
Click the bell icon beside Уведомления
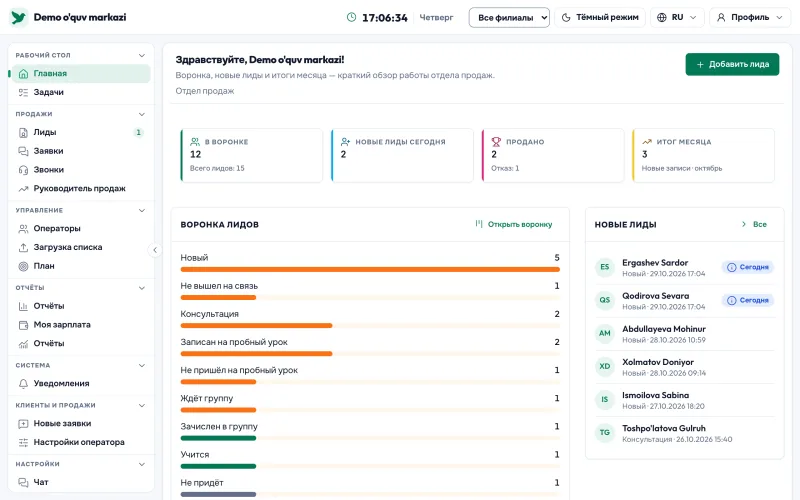click(23, 384)
